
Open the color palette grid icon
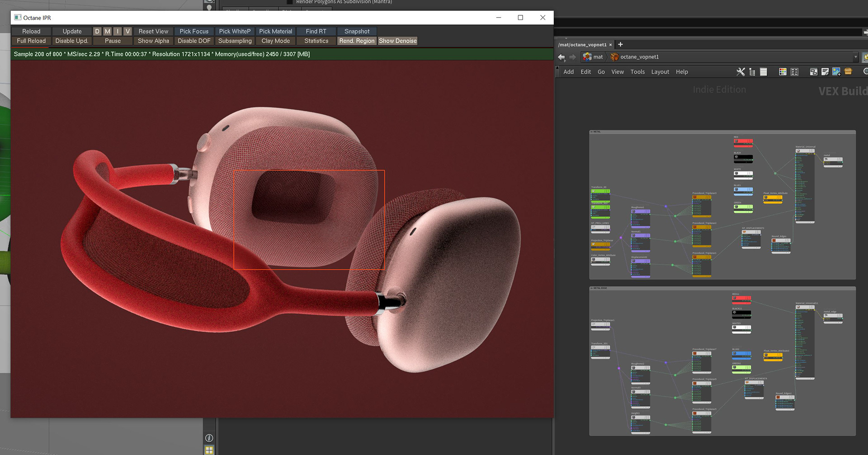click(783, 72)
